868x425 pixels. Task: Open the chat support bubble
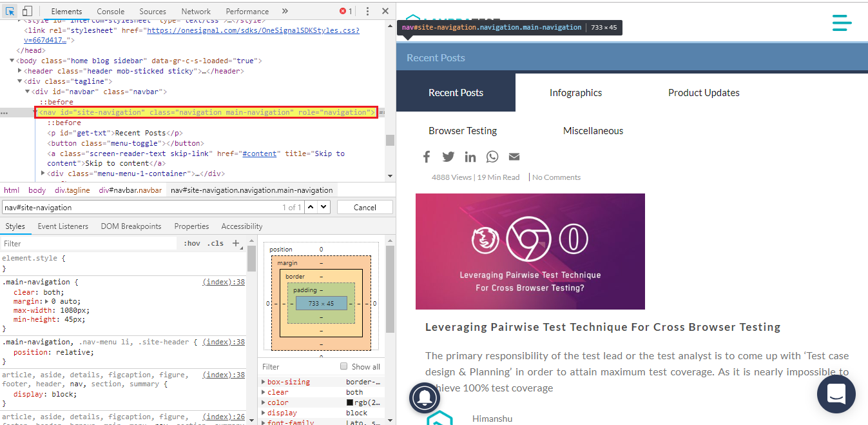click(x=836, y=393)
